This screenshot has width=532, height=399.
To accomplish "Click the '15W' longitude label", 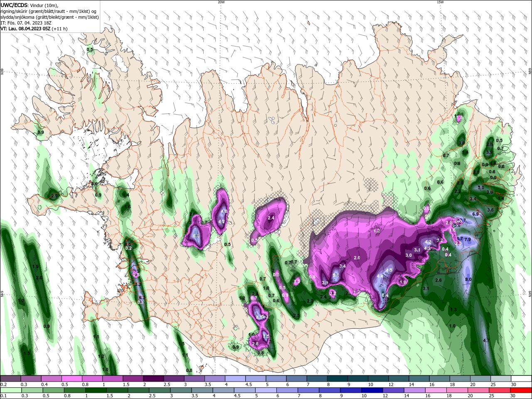I will [440, 2].
